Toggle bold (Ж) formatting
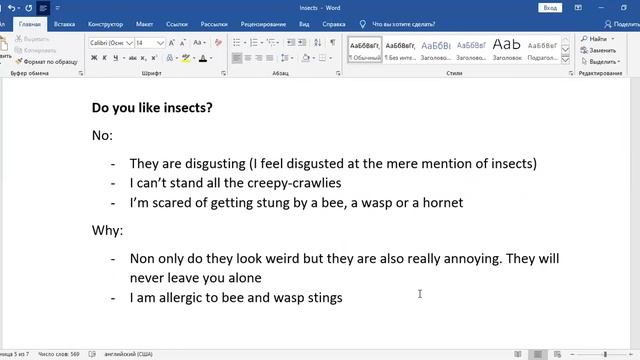Viewport: 640px width, 360px height. click(94, 58)
